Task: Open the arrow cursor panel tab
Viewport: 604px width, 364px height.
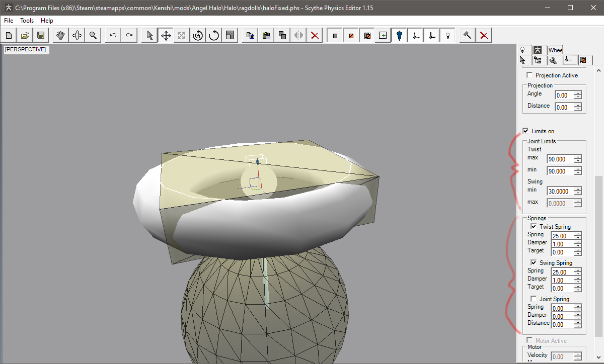Action: click(523, 60)
